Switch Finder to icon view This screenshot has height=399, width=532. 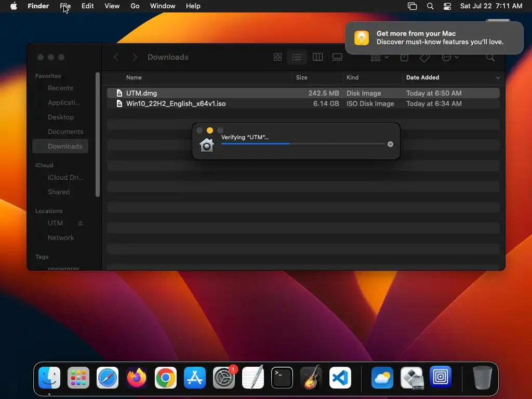(x=277, y=57)
